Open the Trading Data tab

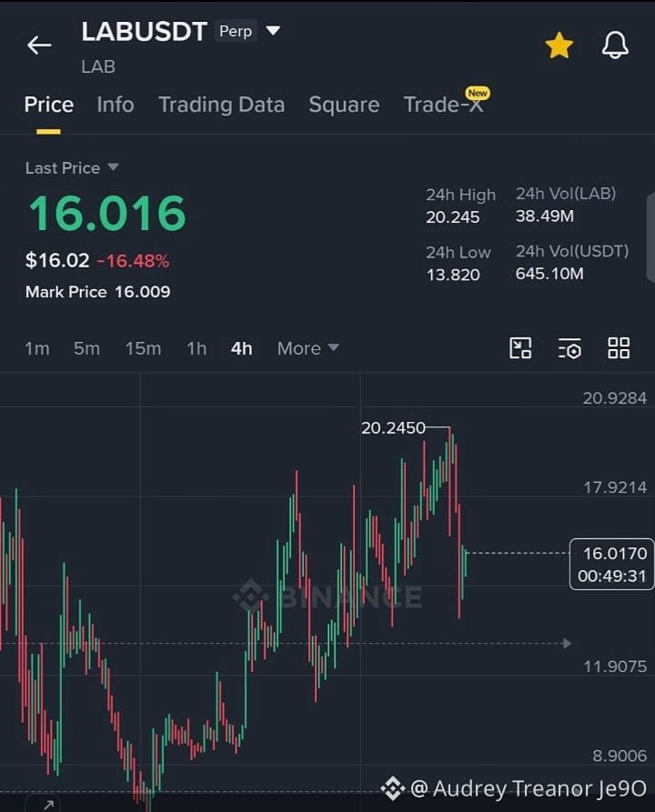tap(221, 105)
